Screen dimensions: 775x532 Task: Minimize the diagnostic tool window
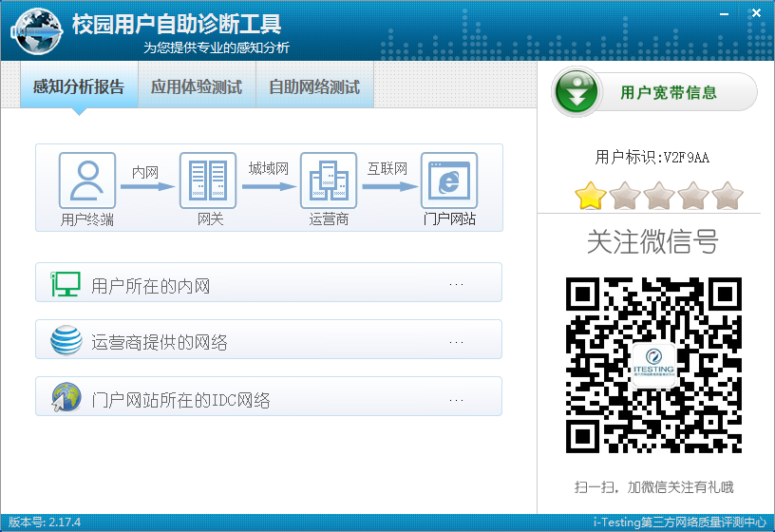click(724, 14)
